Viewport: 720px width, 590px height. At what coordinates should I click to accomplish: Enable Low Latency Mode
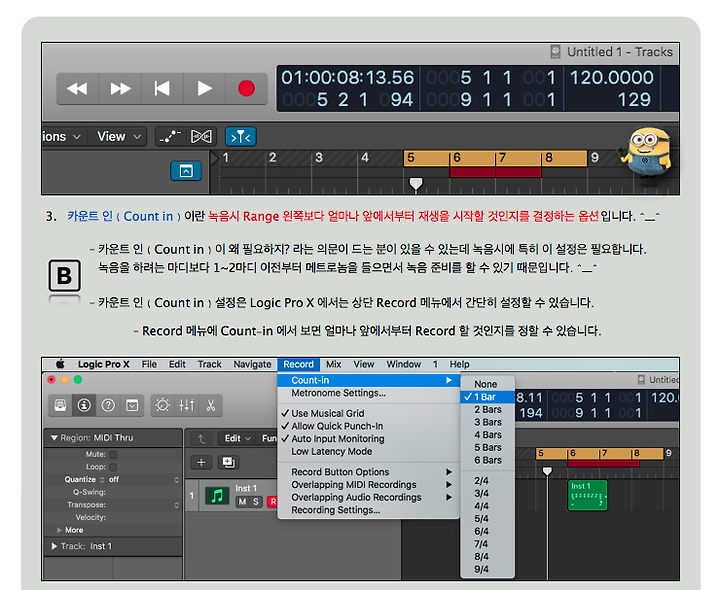tap(369, 451)
